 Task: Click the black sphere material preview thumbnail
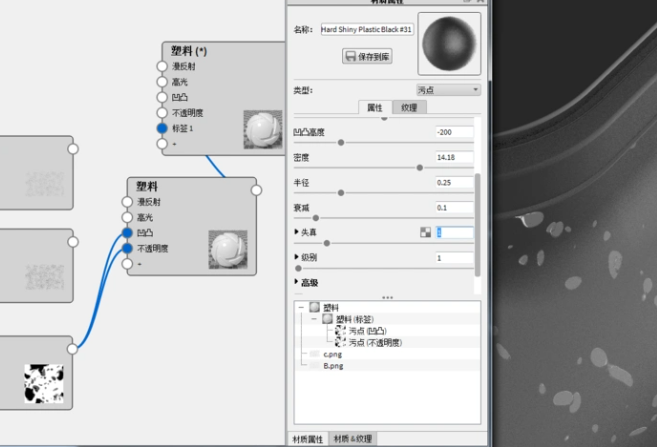click(449, 44)
